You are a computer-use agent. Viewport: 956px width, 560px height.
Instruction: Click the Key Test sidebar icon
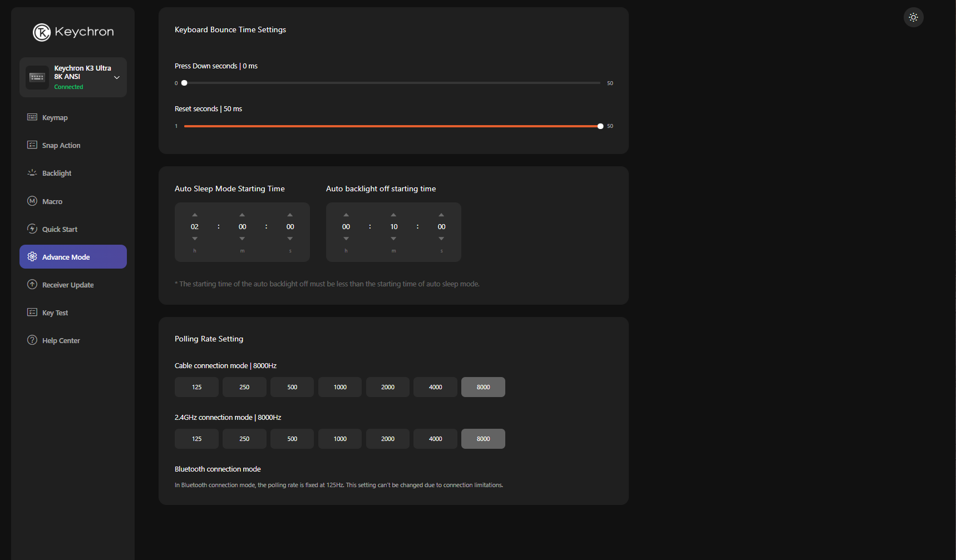pyautogui.click(x=32, y=312)
